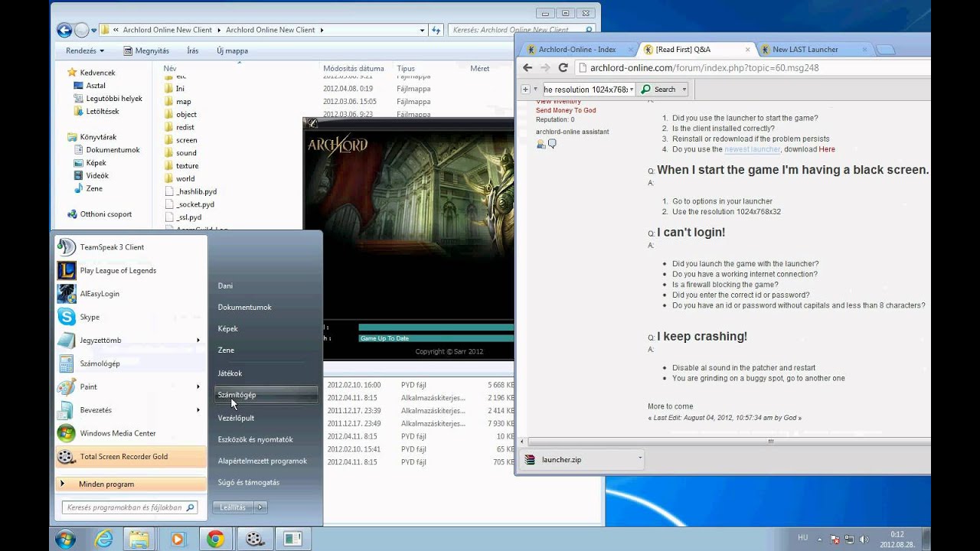Click the Search button in Chrome toolbar
This screenshot has width=980, height=551.
(659, 90)
